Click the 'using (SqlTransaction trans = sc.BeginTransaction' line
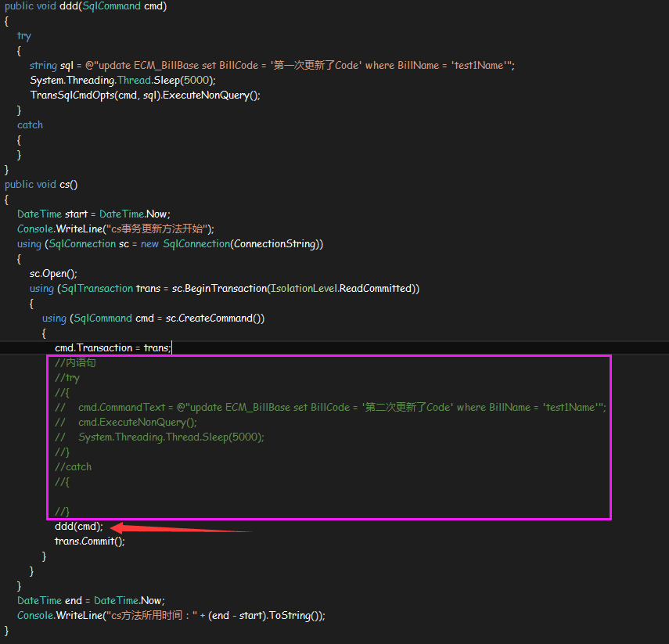The width and height of the screenshot is (669, 644). point(225,289)
